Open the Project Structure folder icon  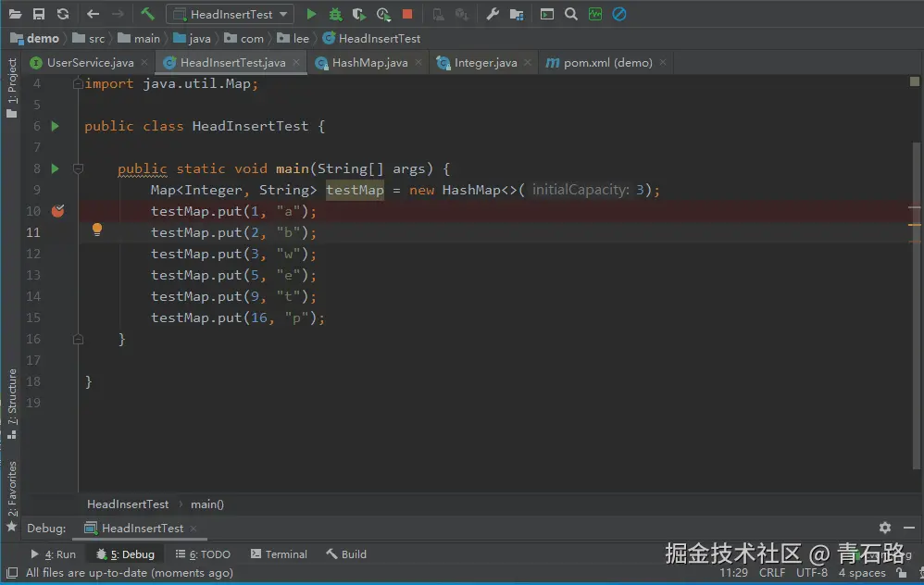click(517, 14)
